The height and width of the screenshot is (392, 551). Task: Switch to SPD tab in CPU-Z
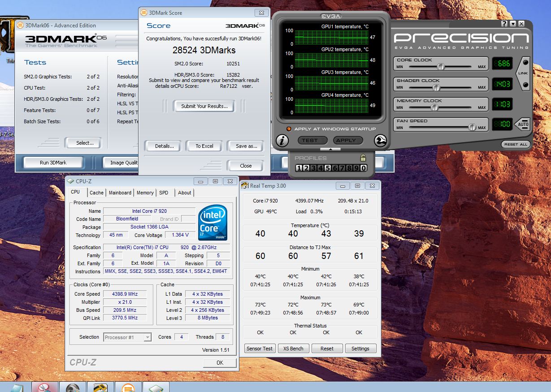(164, 193)
